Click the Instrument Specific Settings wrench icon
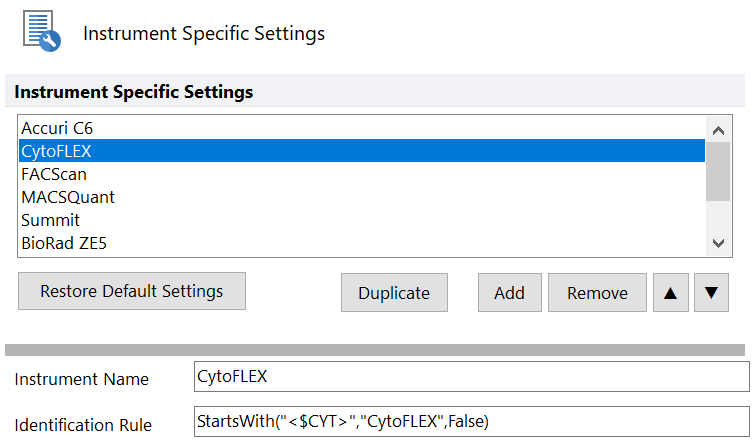 click(41, 32)
